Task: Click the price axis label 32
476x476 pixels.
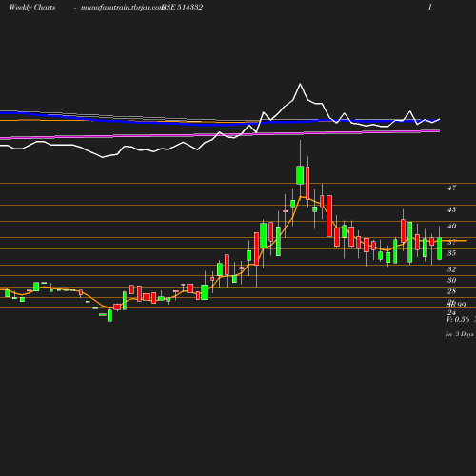Action: coord(452,269)
